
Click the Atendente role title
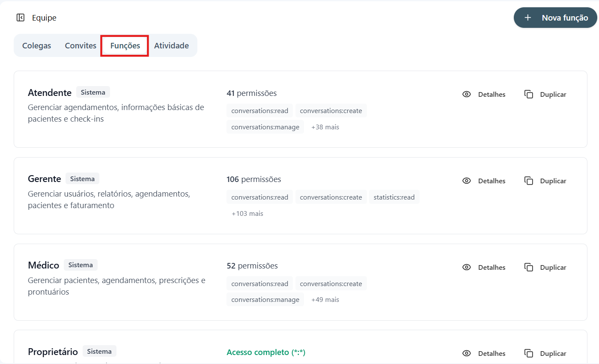[x=50, y=92]
